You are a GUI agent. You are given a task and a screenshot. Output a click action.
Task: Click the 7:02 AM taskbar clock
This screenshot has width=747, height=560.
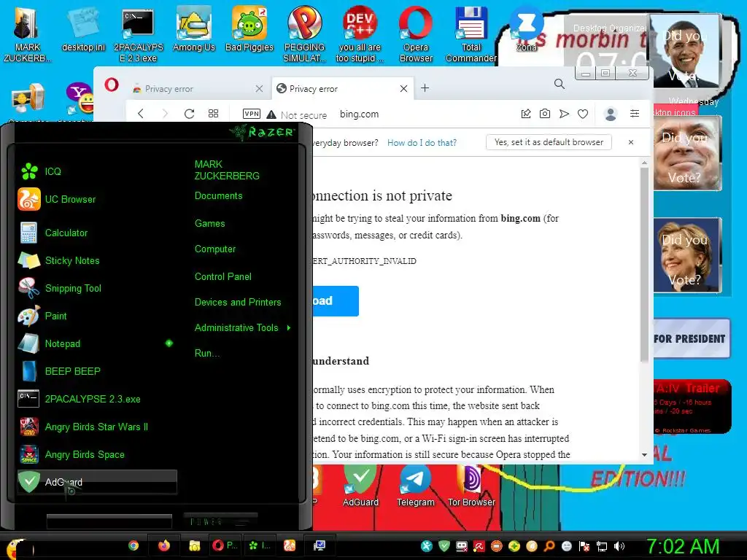[x=682, y=547]
